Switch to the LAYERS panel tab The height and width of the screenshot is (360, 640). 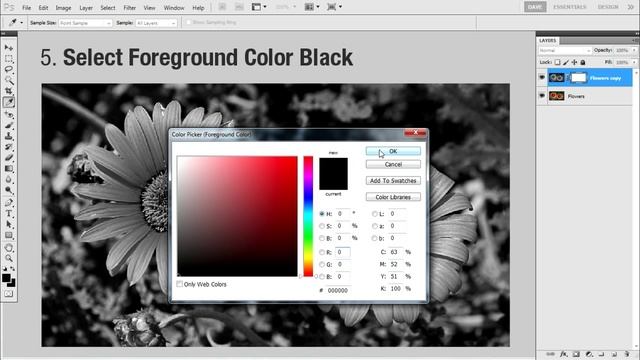coord(548,41)
